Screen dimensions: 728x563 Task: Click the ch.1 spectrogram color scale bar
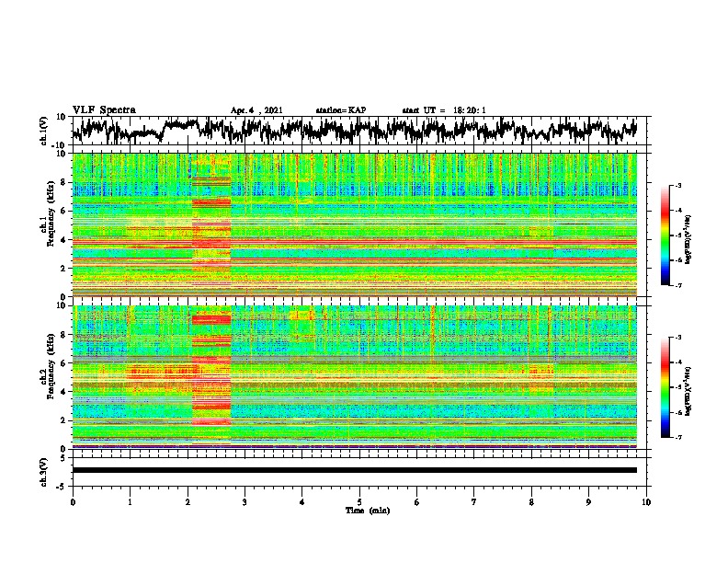click(665, 236)
